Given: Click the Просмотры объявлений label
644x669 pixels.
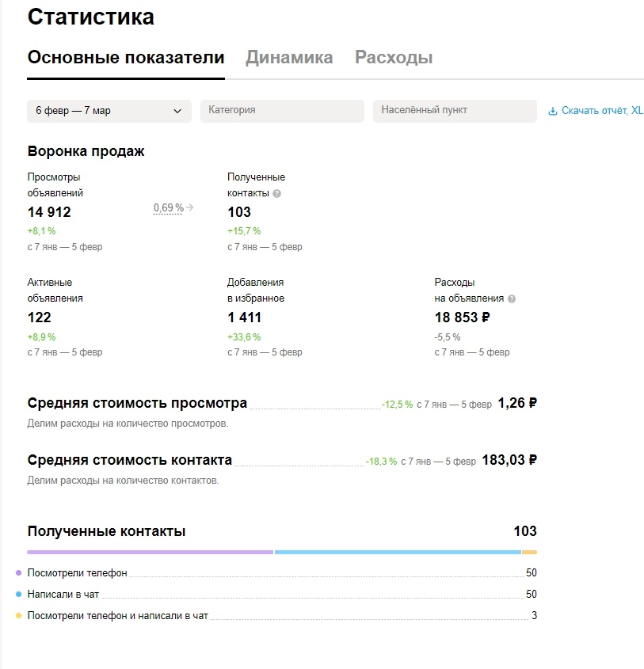Looking at the screenshot, I should 55,185.
